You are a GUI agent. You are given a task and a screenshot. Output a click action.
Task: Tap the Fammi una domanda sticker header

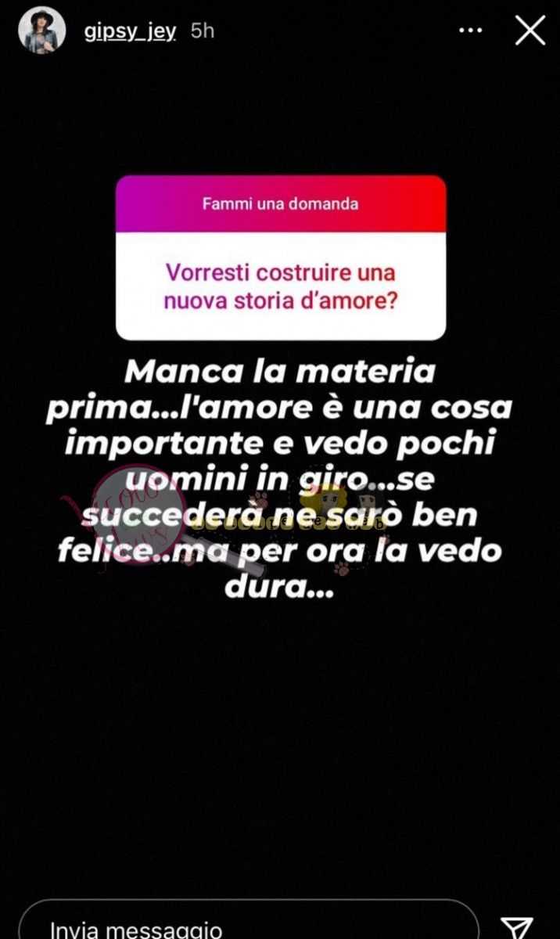coord(281,203)
